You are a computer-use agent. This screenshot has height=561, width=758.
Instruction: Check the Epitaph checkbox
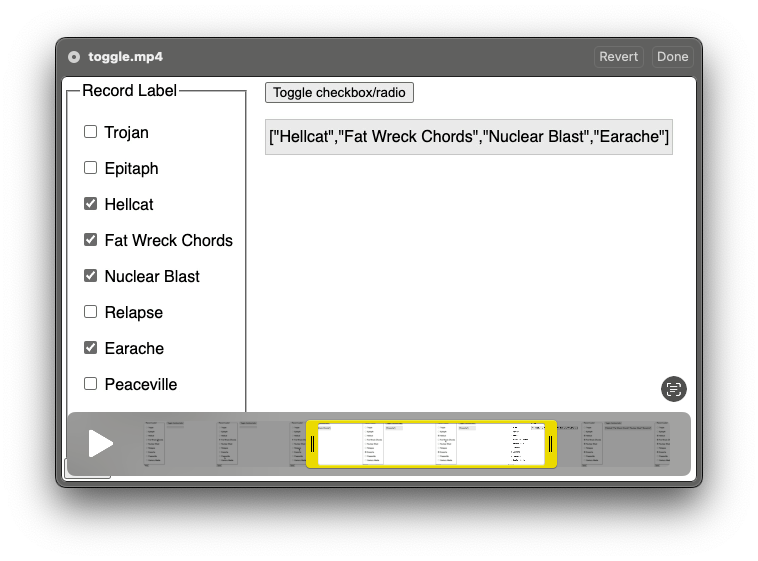(90, 168)
